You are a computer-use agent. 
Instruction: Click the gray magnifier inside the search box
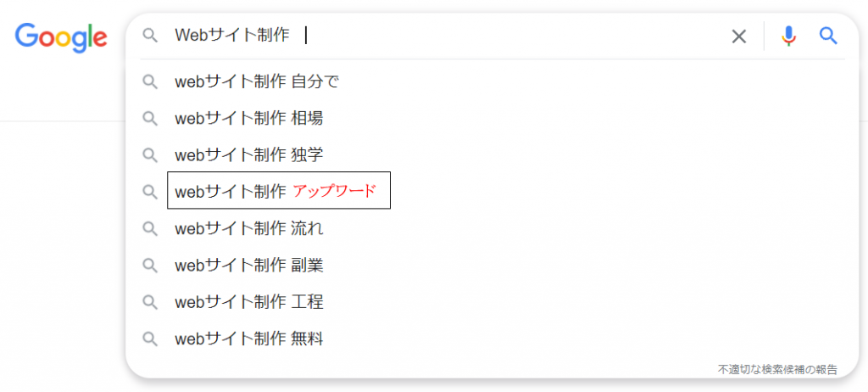pos(150,36)
